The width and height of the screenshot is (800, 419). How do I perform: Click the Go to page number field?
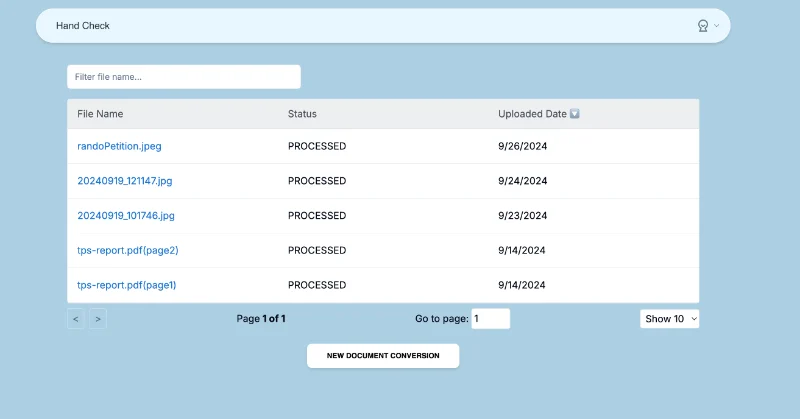(490, 319)
